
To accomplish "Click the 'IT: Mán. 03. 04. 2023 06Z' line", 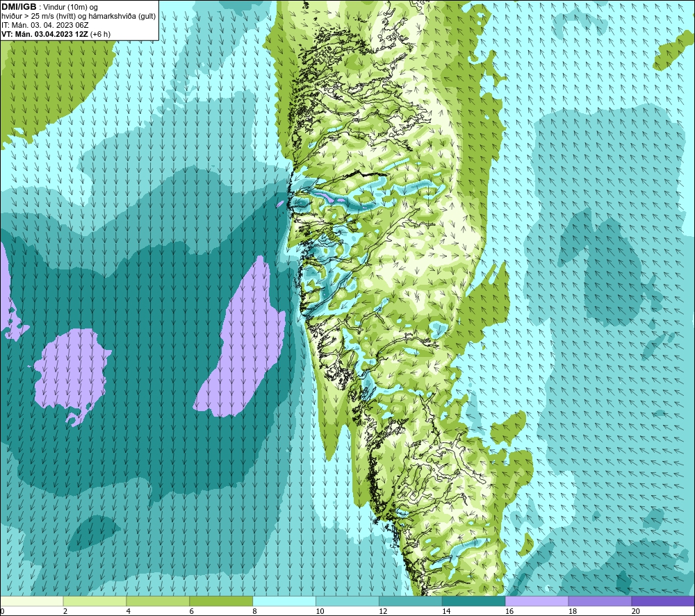I will tap(44, 25).
